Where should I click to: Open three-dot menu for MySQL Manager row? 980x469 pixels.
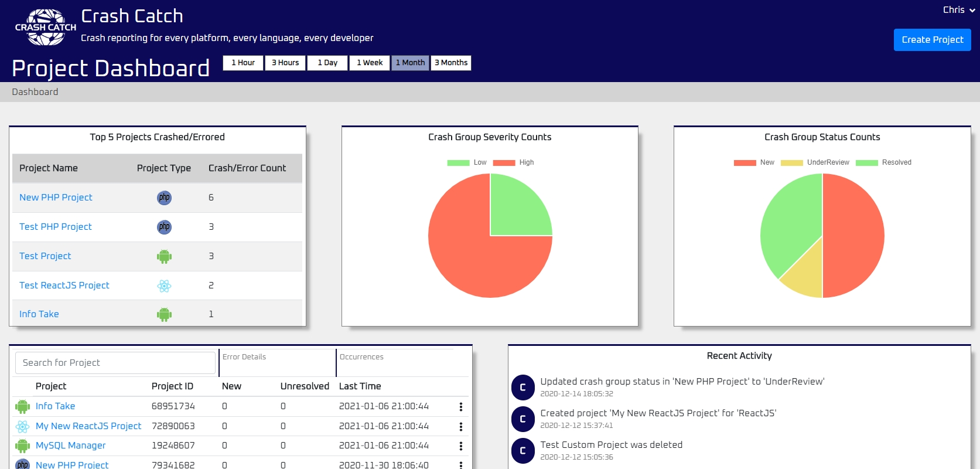[x=461, y=446]
